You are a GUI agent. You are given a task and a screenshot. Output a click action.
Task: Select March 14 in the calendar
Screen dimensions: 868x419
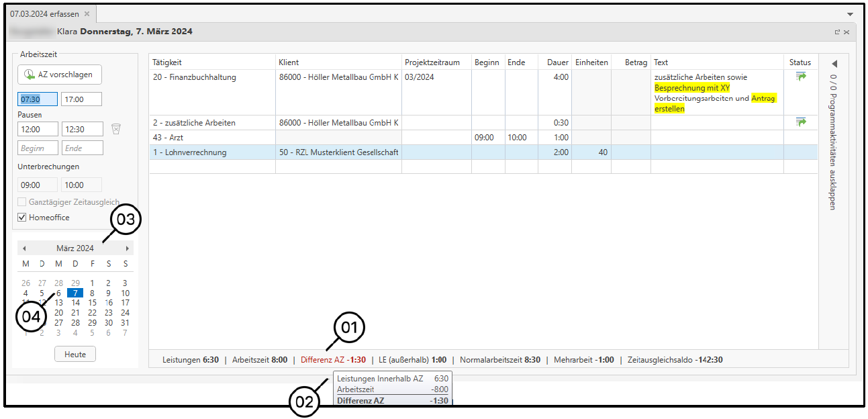(x=76, y=303)
